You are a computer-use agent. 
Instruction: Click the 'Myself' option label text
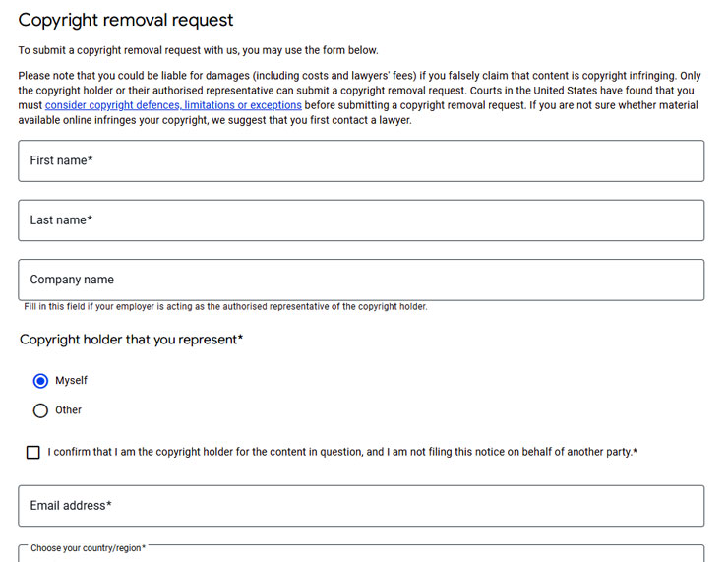click(71, 380)
